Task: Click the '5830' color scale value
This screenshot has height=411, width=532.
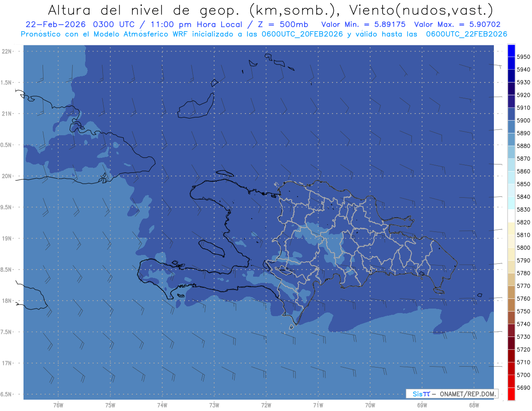Action: (x=523, y=209)
